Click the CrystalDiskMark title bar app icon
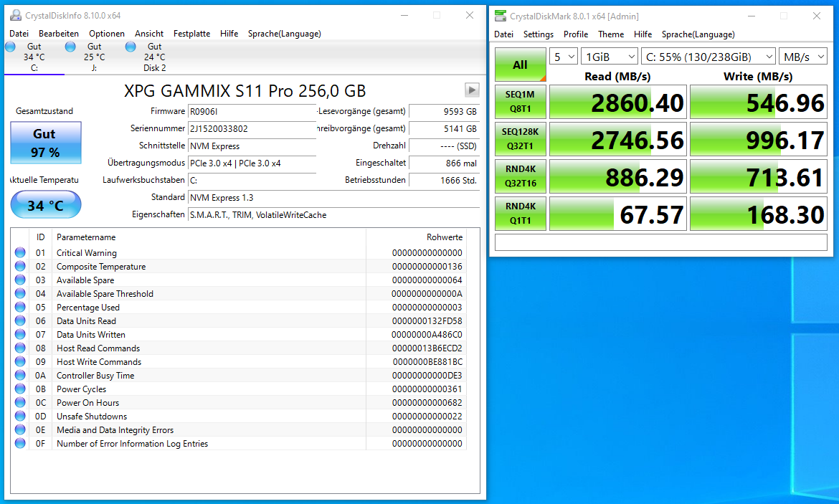The image size is (839, 504). (x=501, y=16)
